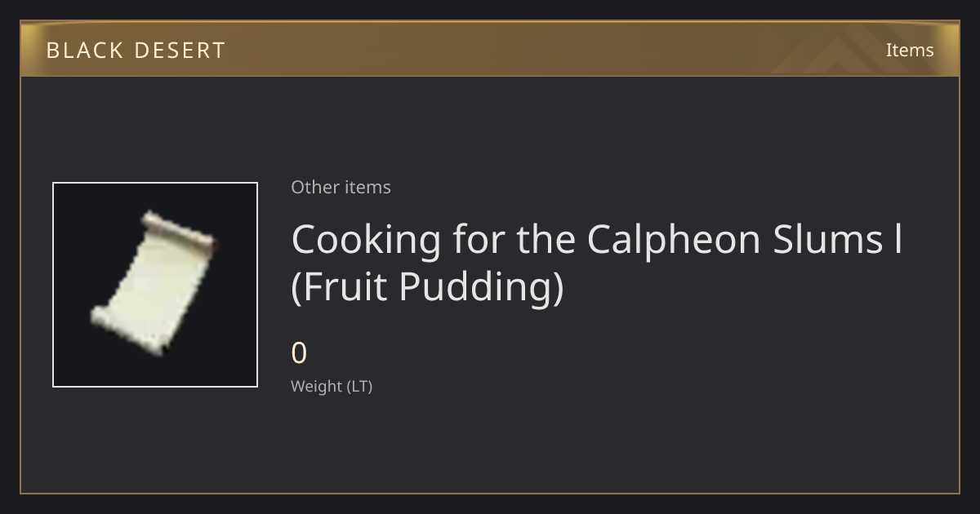Image resolution: width=980 pixels, height=514 pixels.
Task: Click the rolled top edge of the scroll
Action: [x=178, y=231]
